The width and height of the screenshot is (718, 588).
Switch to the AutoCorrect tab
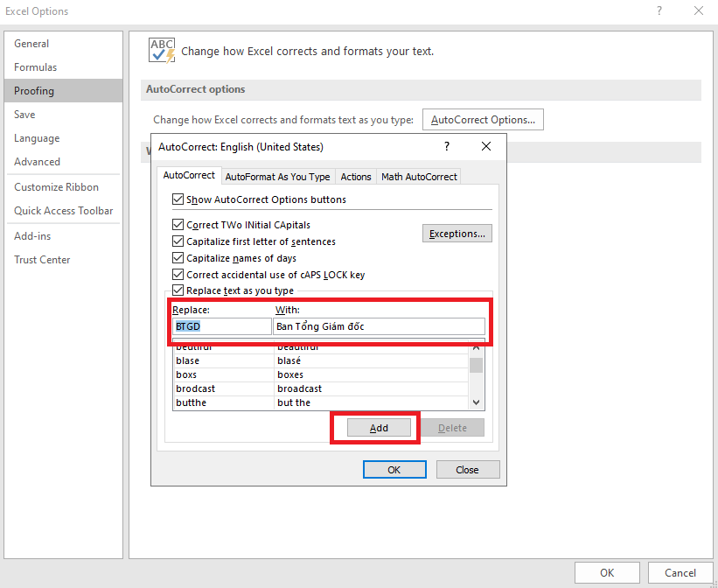[x=189, y=176]
